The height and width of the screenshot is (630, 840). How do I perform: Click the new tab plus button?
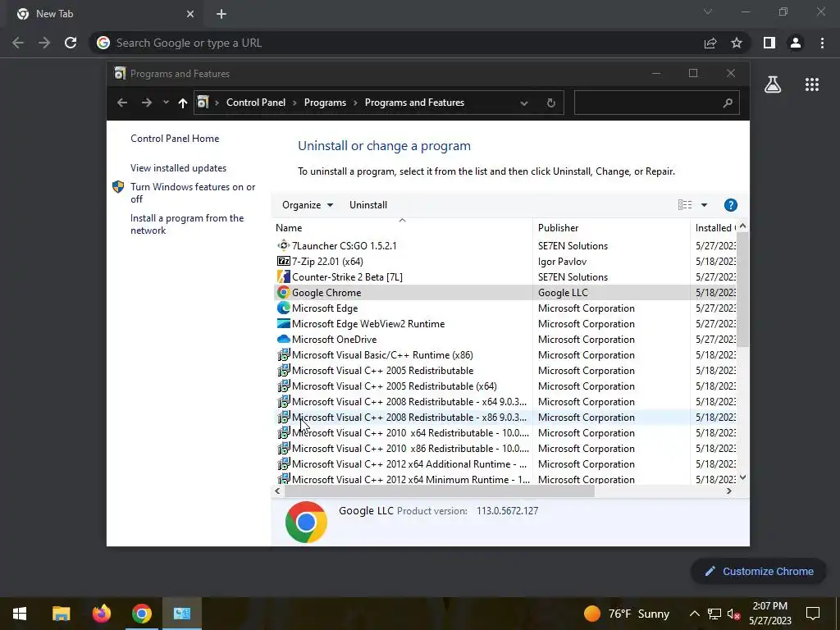[x=221, y=15]
